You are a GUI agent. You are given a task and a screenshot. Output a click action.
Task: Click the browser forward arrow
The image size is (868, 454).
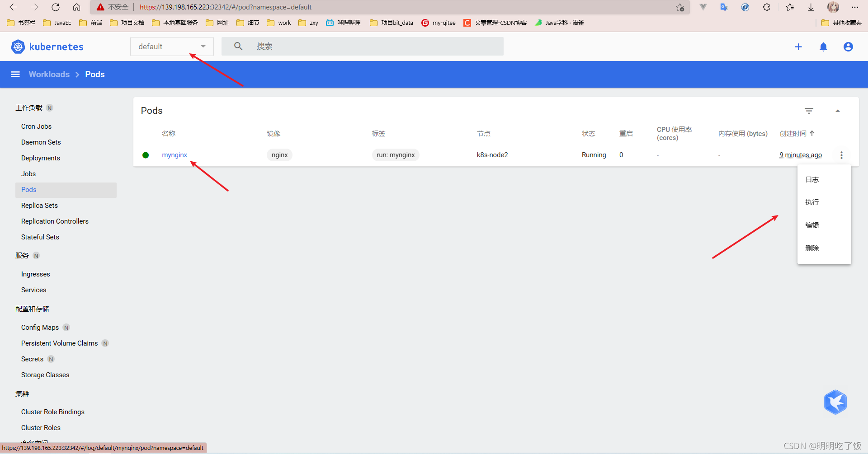click(34, 7)
